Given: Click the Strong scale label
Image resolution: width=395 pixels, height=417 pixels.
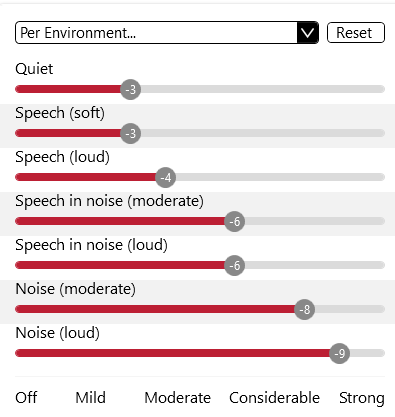Looking at the screenshot, I should (362, 398).
